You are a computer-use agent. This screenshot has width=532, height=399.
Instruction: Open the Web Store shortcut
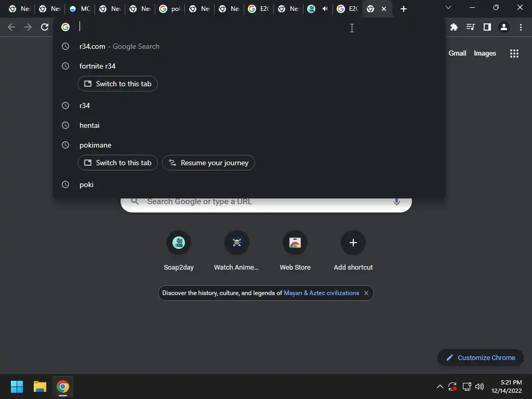295,250
